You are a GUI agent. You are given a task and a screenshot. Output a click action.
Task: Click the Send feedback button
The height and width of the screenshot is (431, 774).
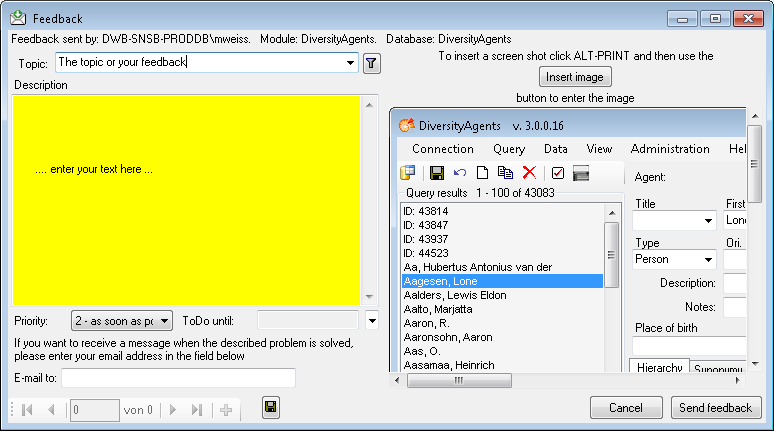pos(716,408)
